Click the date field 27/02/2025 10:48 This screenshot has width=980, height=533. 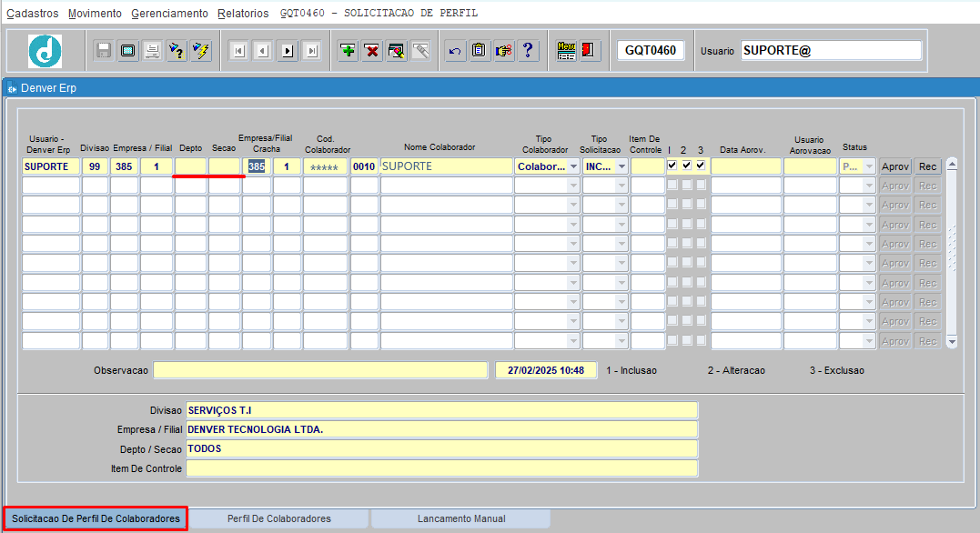(x=546, y=370)
